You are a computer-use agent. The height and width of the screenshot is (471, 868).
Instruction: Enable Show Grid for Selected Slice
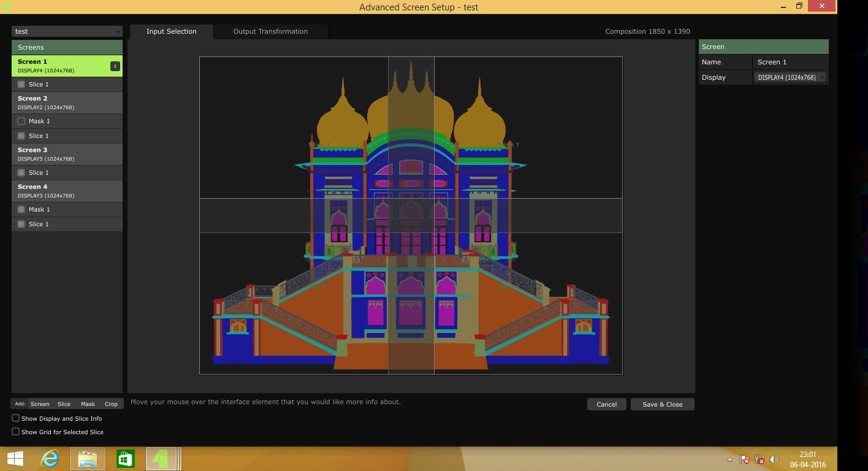16,432
